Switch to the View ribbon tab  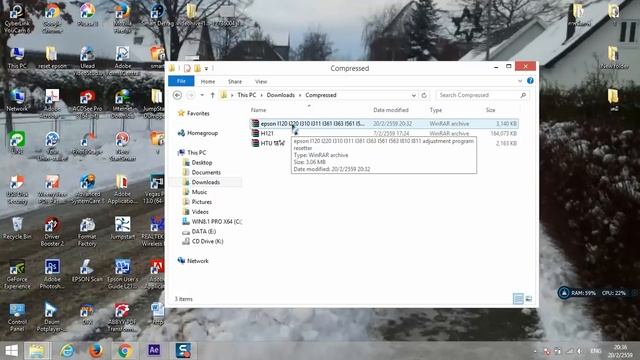(x=261, y=82)
